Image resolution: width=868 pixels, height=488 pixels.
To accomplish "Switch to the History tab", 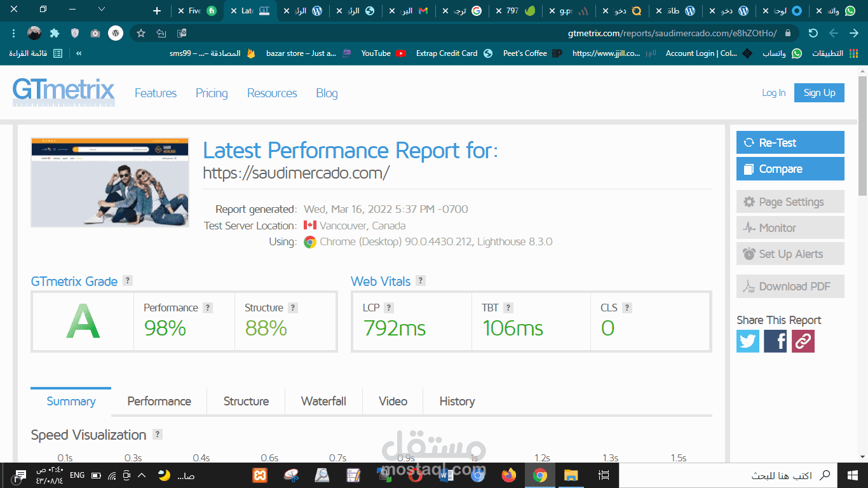I will point(457,401).
